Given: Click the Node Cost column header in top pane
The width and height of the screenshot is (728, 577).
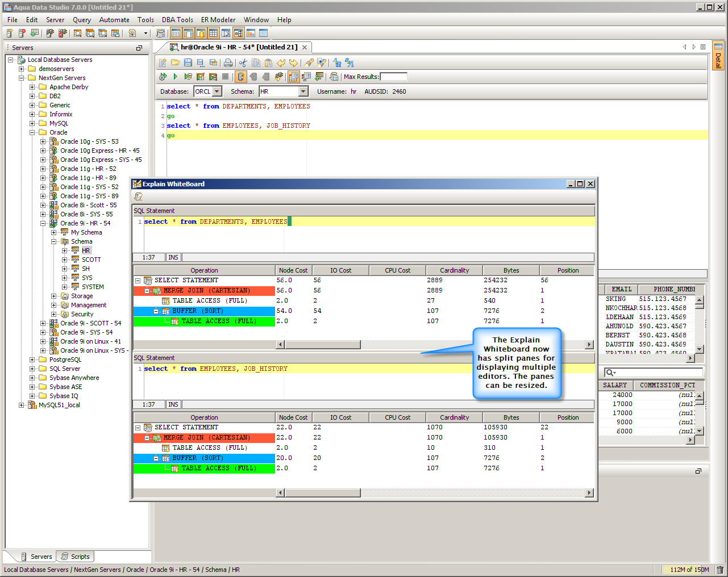Looking at the screenshot, I should point(293,270).
